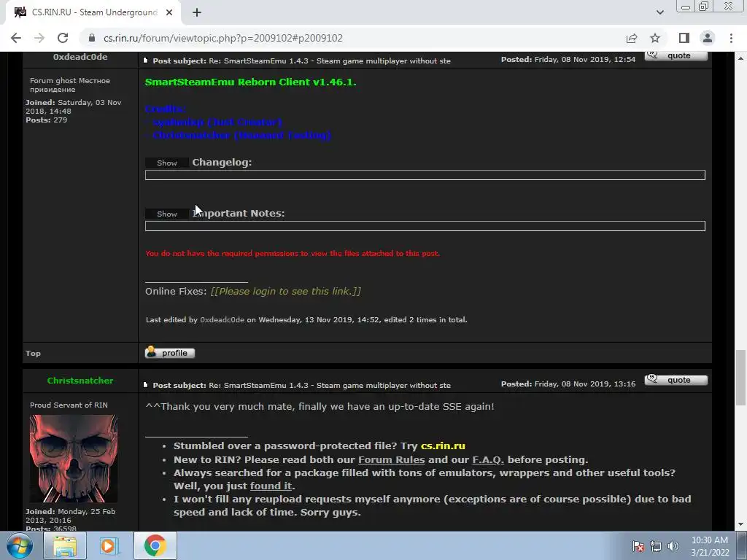Open the F.A.Q. link
747x560 pixels.
[x=488, y=459]
